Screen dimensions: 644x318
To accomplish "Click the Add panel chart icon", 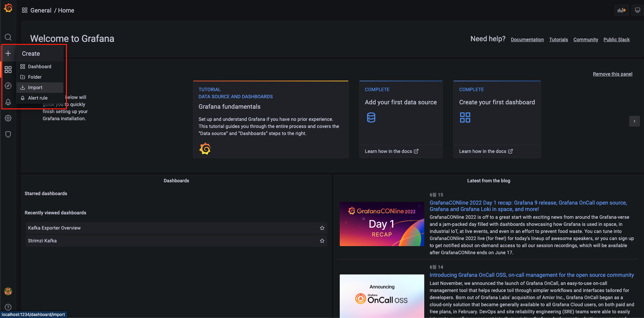I will pos(621,10).
